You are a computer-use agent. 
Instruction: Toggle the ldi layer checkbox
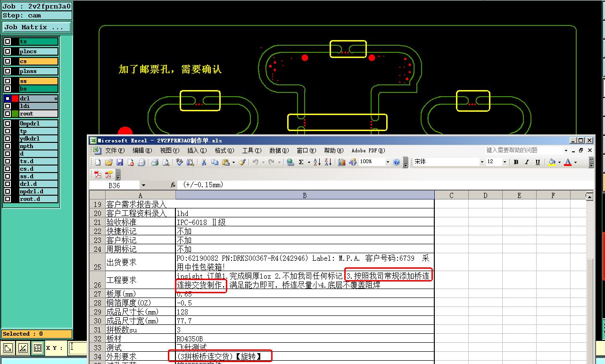point(8,106)
